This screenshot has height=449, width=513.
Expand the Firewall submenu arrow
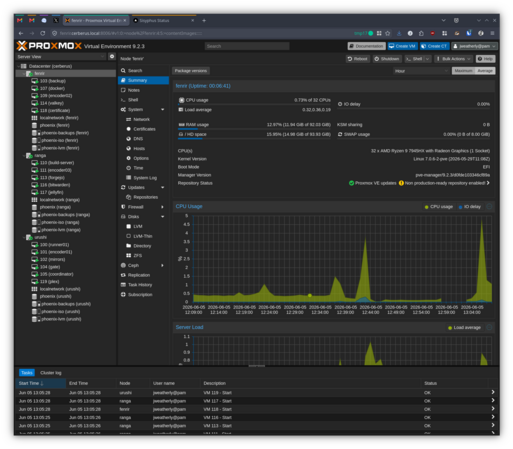[163, 207]
